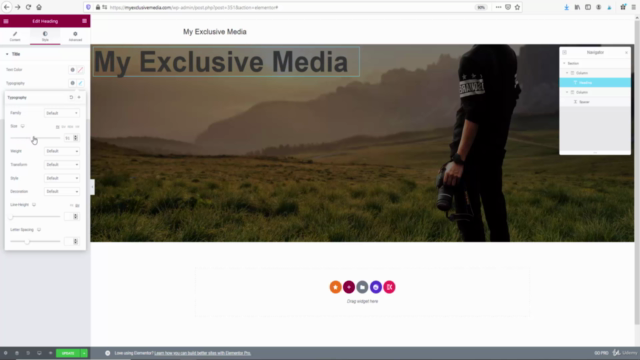This screenshot has height=360, width=640.
Task: Click GO PRO in bottom bar
Action: tap(601, 353)
